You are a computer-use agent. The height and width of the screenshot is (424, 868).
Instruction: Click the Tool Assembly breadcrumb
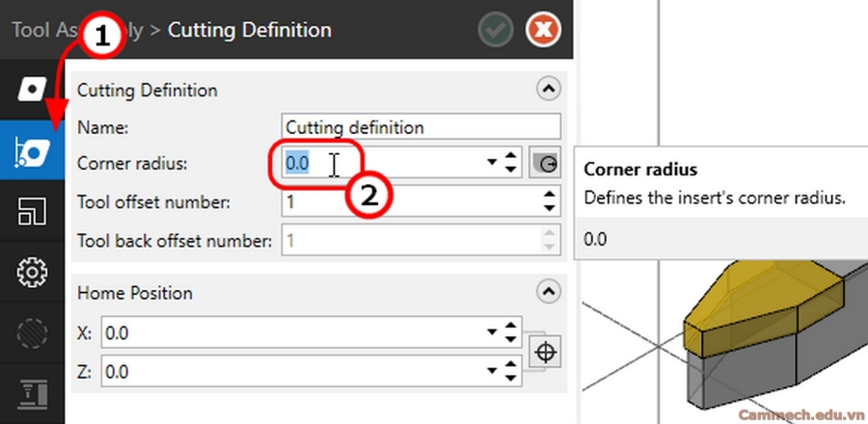pos(77,30)
